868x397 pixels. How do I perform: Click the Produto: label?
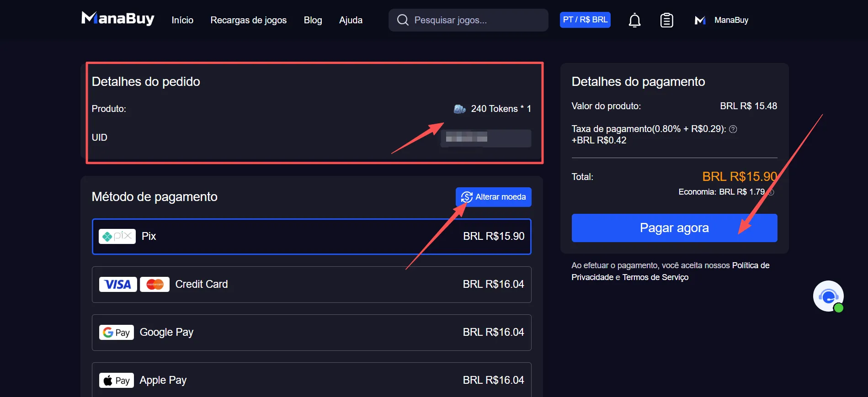click(109, 109)
